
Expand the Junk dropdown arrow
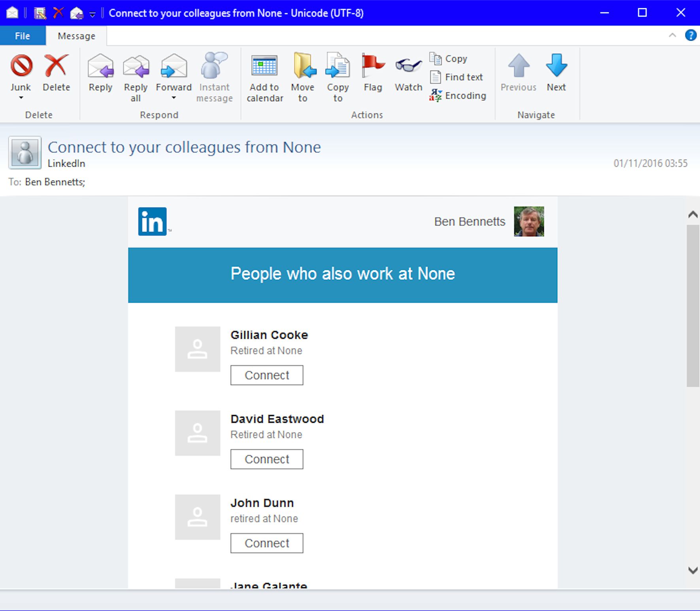pos(21,98)
